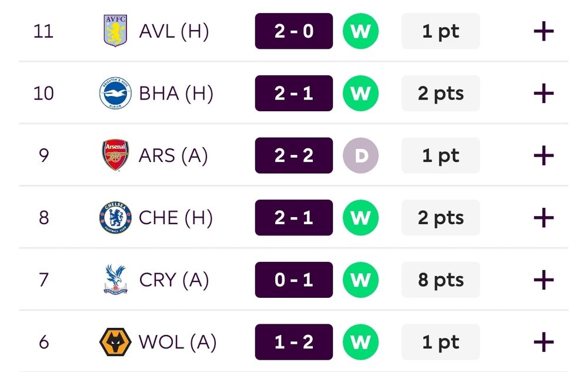This screenshot has height=372, width=588.
Task: Click the Wolves club badge
Action: 115,342
